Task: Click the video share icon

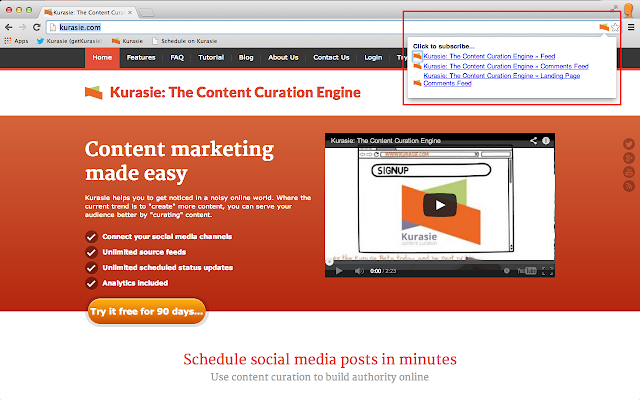Action: [533, 140]
